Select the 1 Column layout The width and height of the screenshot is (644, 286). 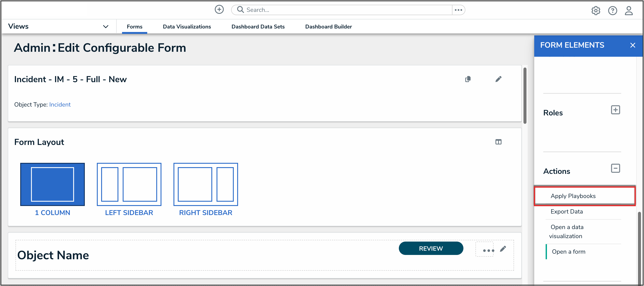point(52,185)
